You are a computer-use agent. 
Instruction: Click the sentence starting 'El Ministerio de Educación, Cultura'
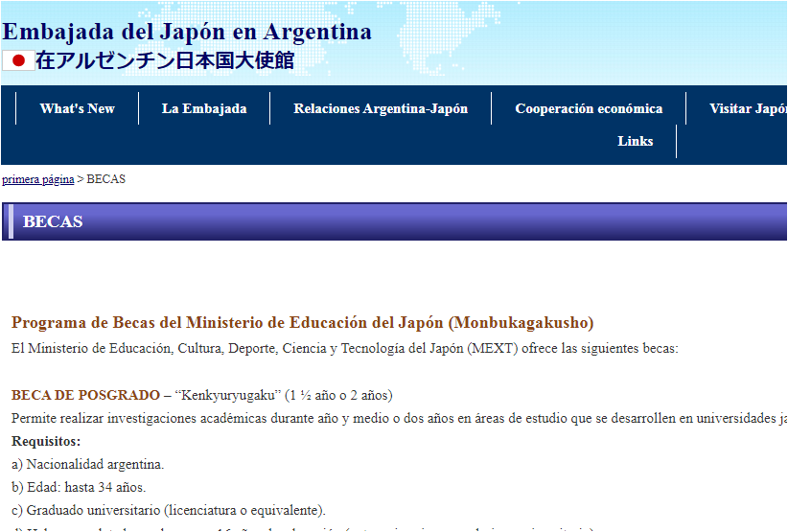(345, 348)
